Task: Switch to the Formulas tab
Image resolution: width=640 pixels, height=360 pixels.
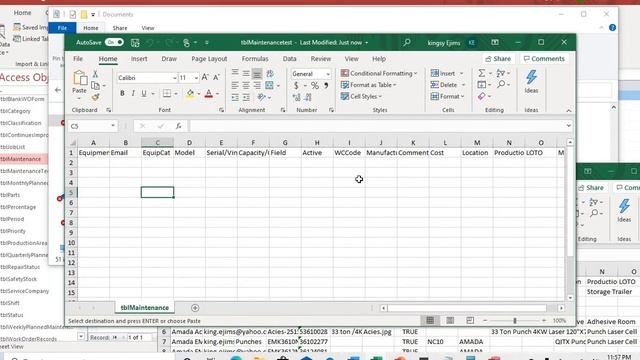Action: [x=255, y=59]
